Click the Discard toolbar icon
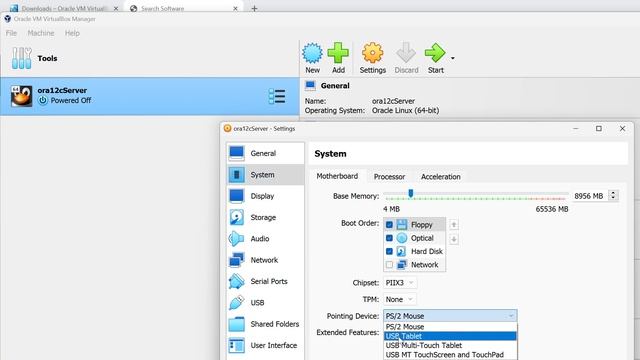Screen dimensions: 640x360 pos(406,53)
